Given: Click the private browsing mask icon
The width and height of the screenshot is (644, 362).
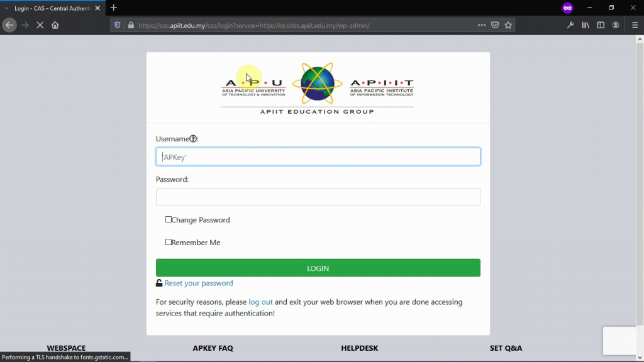Looking at the screenshot, I should (568, 8).
